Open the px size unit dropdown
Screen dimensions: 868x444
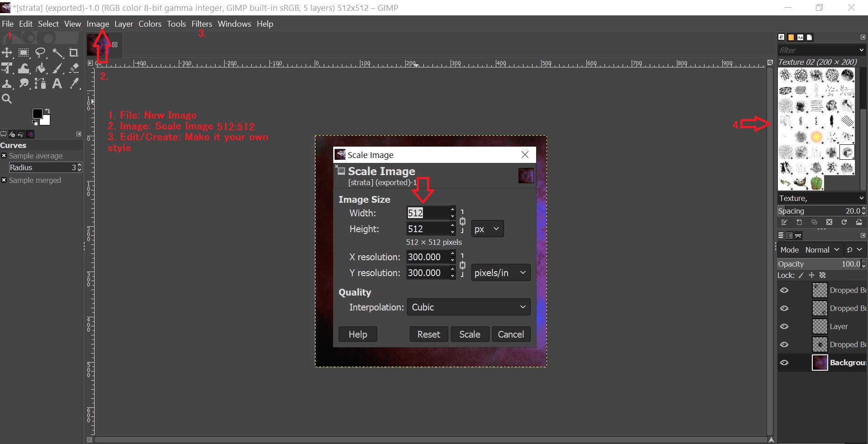click(487, 229)
